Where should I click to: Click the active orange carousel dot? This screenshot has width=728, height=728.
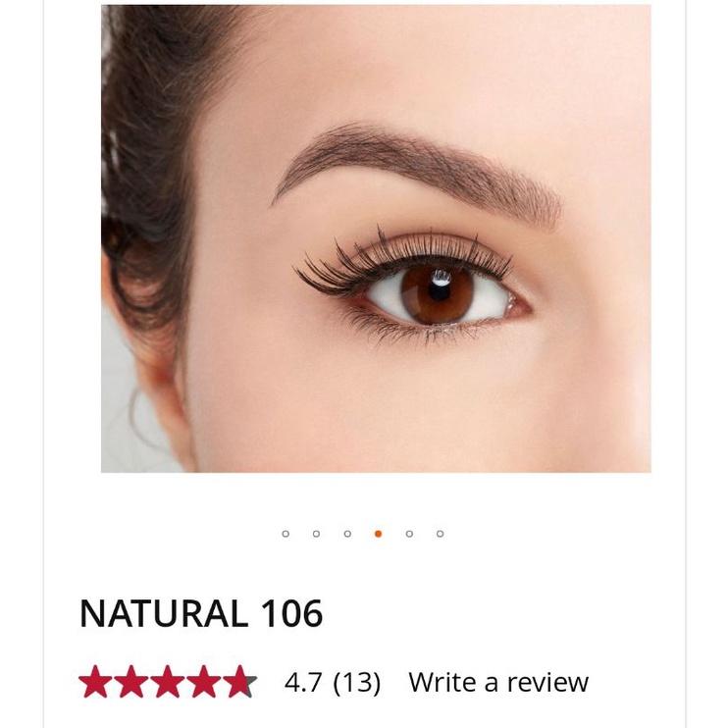coord(378,534)
